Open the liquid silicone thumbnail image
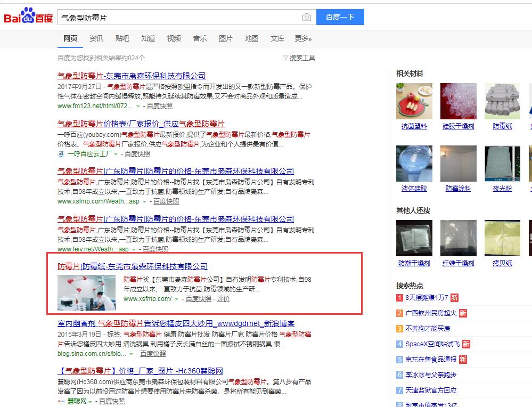 pyautogui.click(x=414, y=163)
